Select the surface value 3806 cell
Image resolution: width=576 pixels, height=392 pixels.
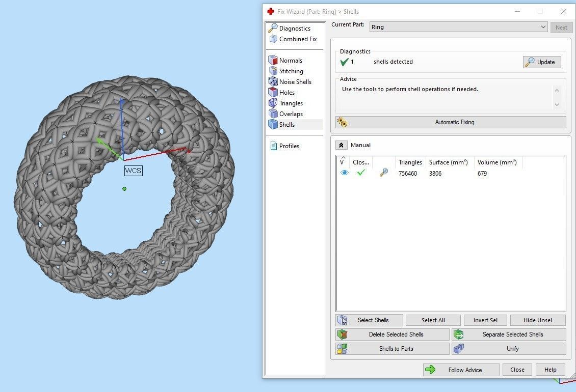tap(435, 173)
